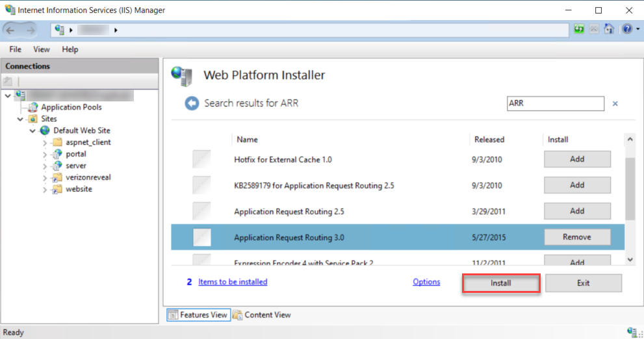The image size is (644, 339).
Task: Click the Connections toolbar create connection icon
Action: (x=8, y=81)
